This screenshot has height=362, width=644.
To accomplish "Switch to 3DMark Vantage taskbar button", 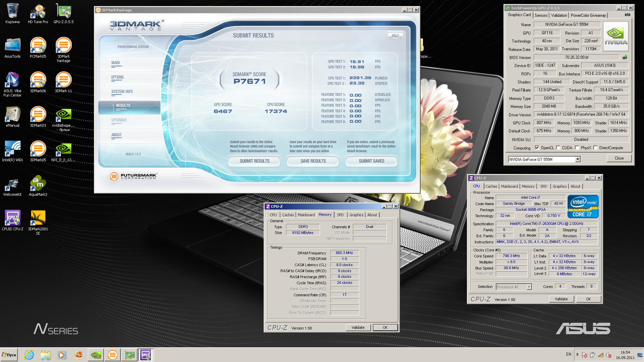I will pos(113,355).
